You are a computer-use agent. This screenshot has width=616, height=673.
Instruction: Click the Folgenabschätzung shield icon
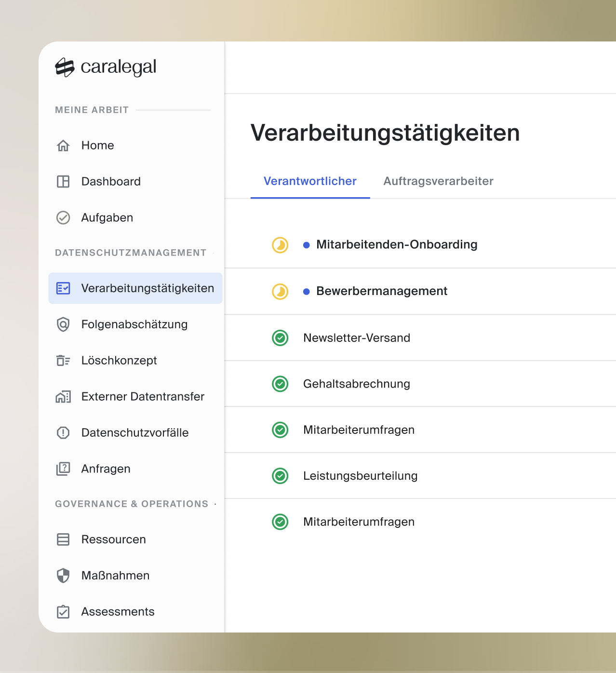pos(63,324)
